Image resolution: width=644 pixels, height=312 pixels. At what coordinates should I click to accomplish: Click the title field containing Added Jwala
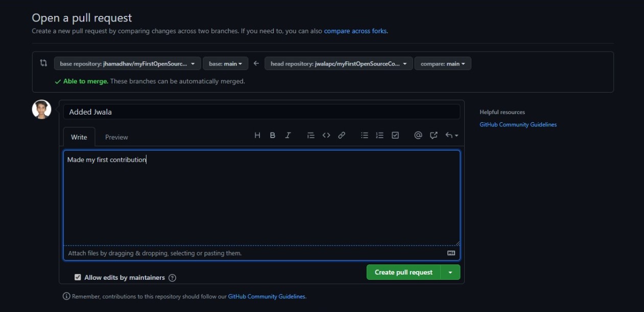click(261, 112)
